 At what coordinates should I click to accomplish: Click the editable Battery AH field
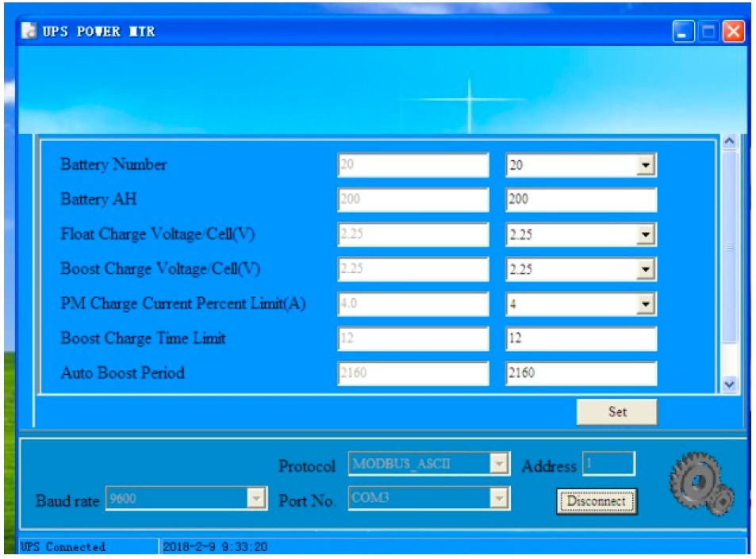pyautogui.click(x=581, y=200)
